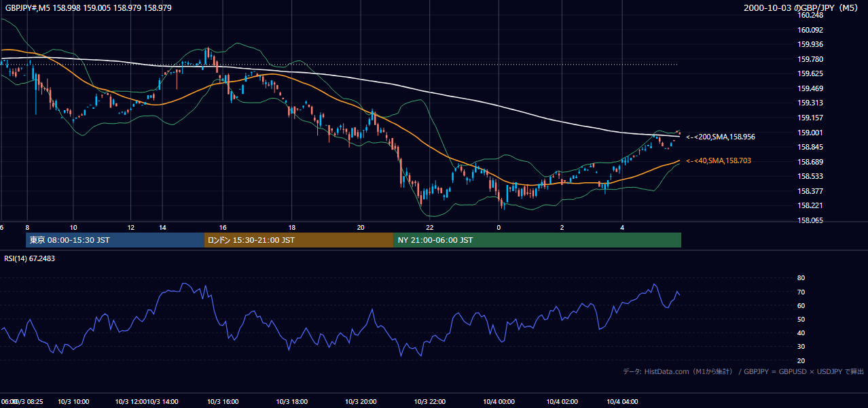Click the データ: HistData.com source note
Screen dimensions: 868x408
744,371
